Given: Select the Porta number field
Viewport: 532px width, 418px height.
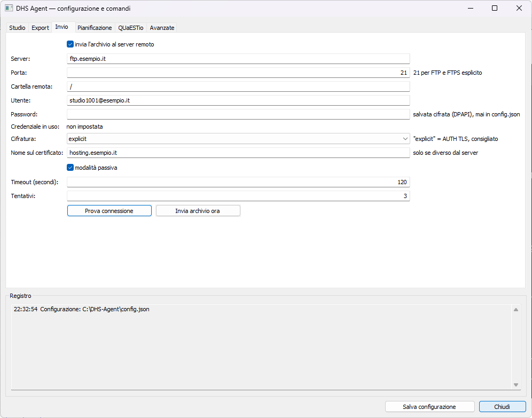Looking at the screenshot, I should [x=238, y=73].
